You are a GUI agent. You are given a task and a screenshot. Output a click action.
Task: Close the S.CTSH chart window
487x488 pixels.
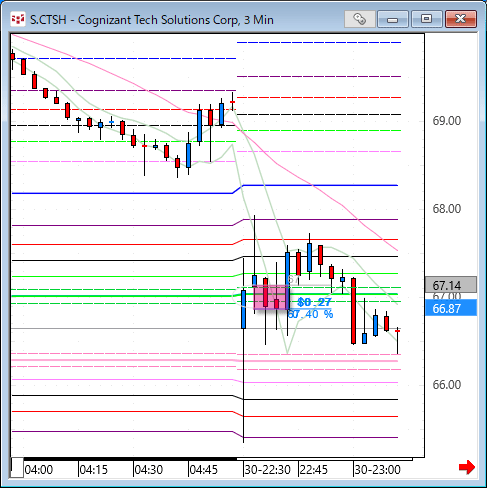tap(461, 19)
